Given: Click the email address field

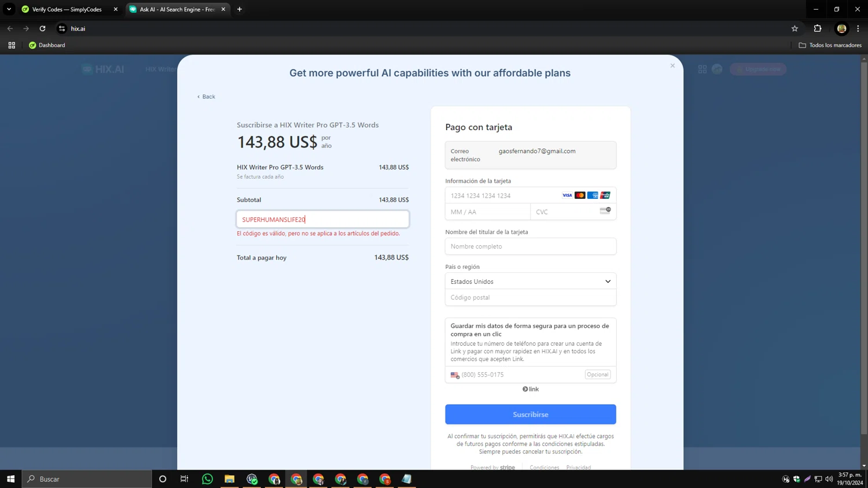Looking at the screenshot, I should (x=531, y=155).
